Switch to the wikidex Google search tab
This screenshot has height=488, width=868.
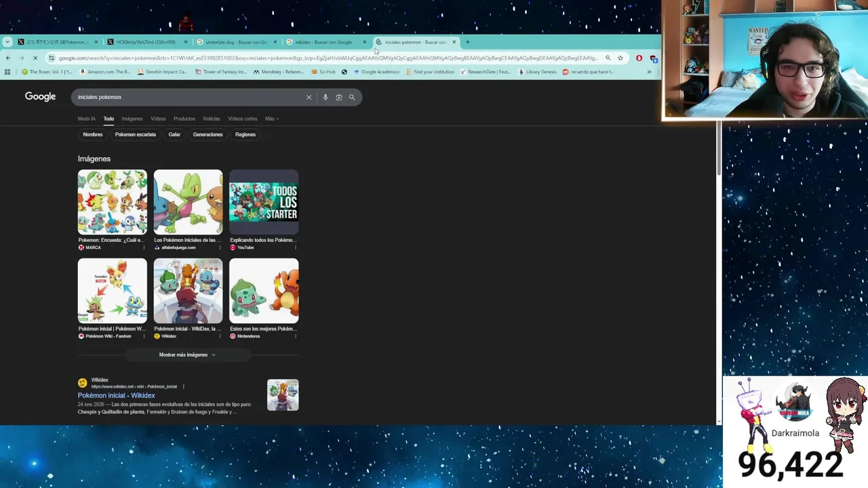click(325, 42)
